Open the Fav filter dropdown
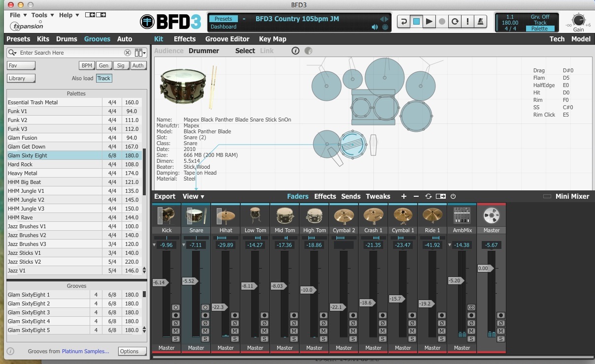The width and height of the screenshot is (595, 364). 21,65
